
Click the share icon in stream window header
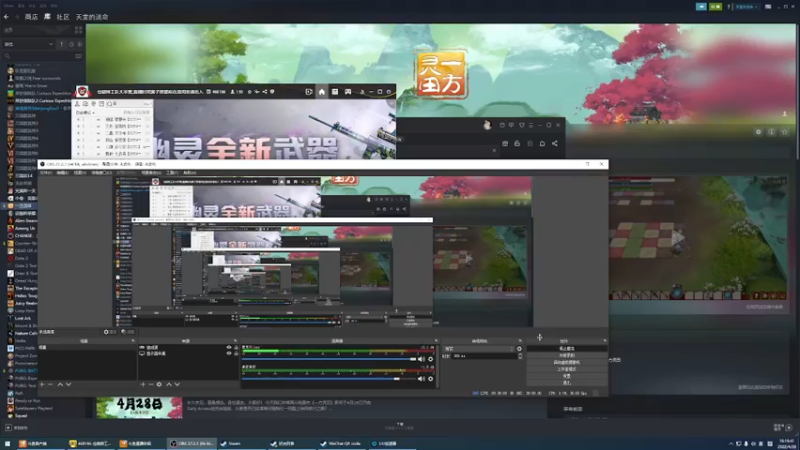(x=264, y=92)
